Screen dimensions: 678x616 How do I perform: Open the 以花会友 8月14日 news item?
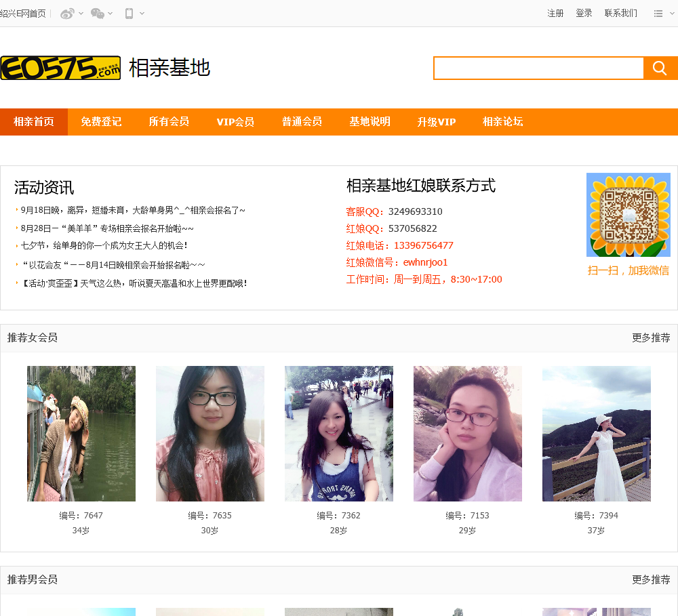(113, 264)
